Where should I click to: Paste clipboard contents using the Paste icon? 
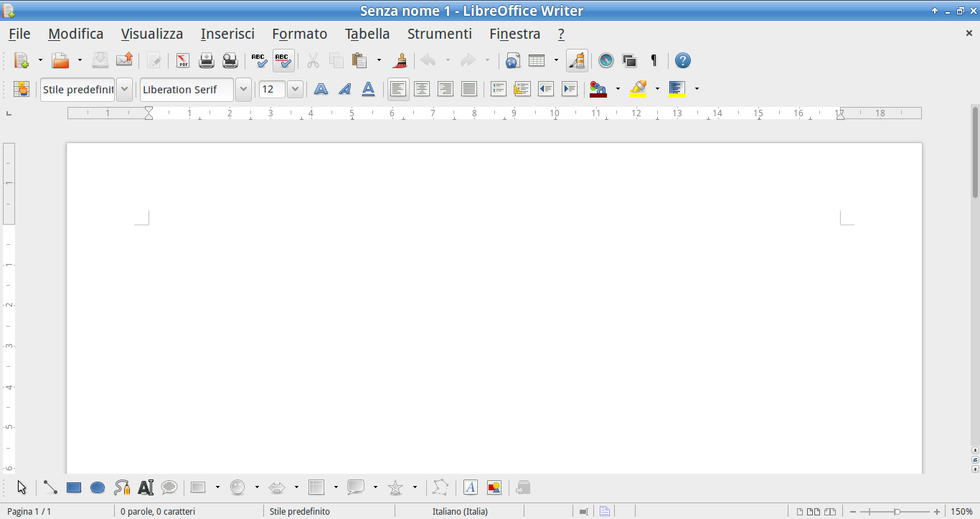pyautogui.click(x=360, y=61)
